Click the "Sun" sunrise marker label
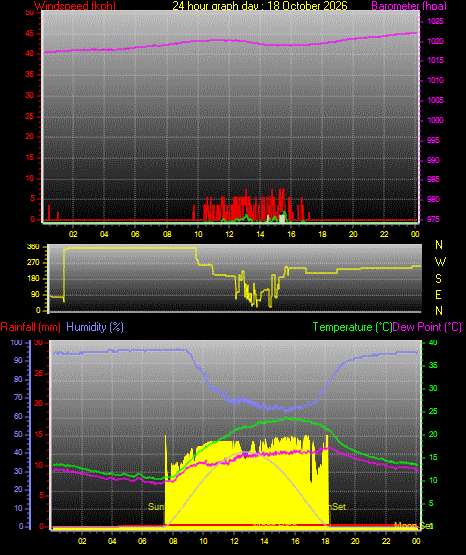This screenshot has height=555, width=466. [x=156, y=507]
